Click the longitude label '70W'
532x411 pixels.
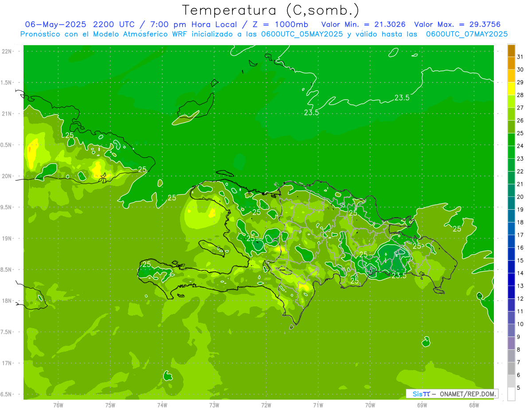(x=370, y=405)
